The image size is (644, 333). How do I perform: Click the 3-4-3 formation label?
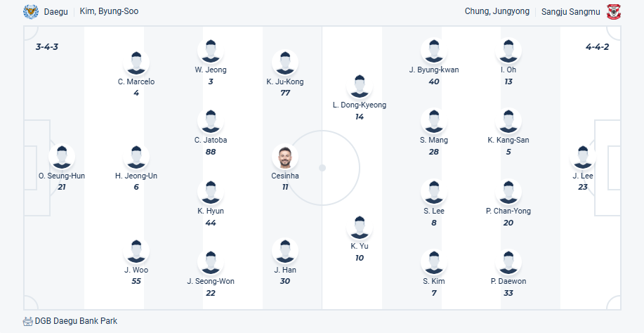click(48, 47)
